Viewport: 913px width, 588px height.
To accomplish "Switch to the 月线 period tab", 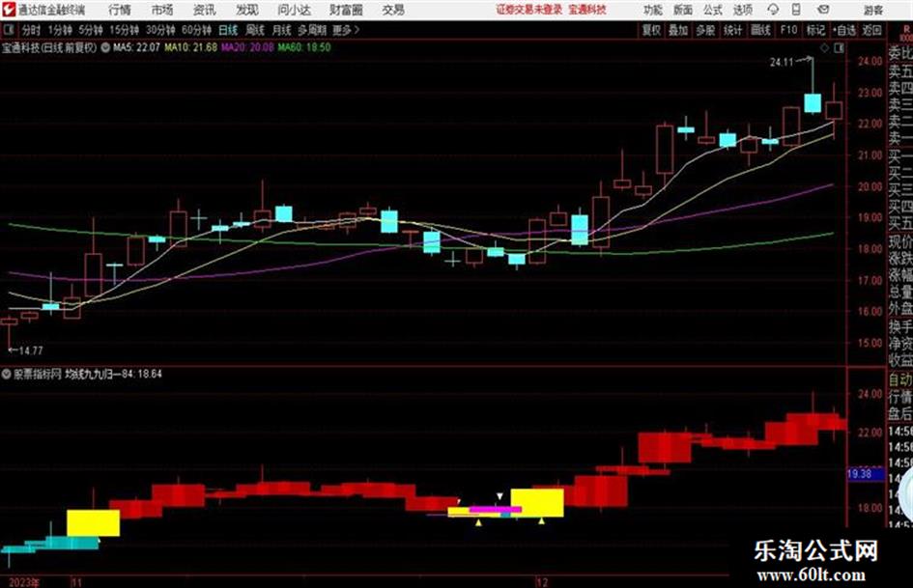I will click(282, 30).
